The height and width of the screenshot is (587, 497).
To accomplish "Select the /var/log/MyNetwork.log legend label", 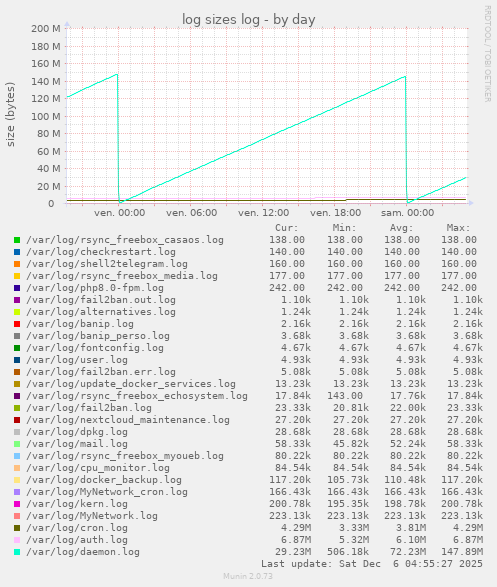I will tap(92, 516).
